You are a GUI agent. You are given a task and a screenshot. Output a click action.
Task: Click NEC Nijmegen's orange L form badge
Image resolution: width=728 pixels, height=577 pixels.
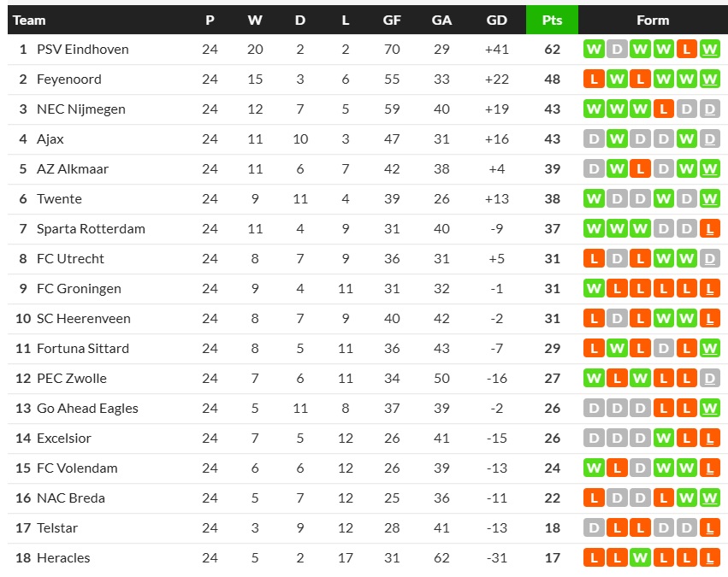click(x=663, y=109)
